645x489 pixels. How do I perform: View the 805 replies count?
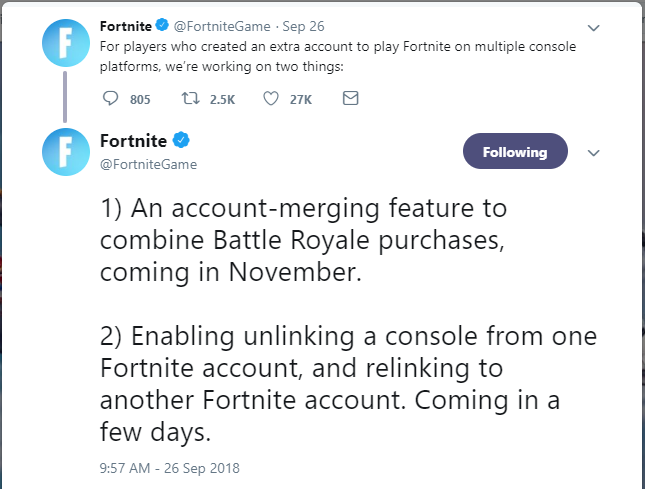coord(140,100)
